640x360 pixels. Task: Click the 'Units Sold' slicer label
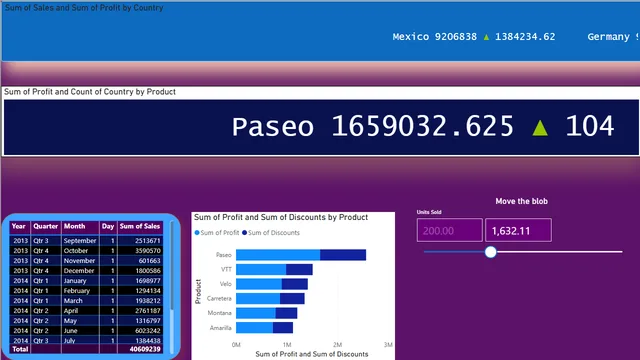tap(429, 212)
